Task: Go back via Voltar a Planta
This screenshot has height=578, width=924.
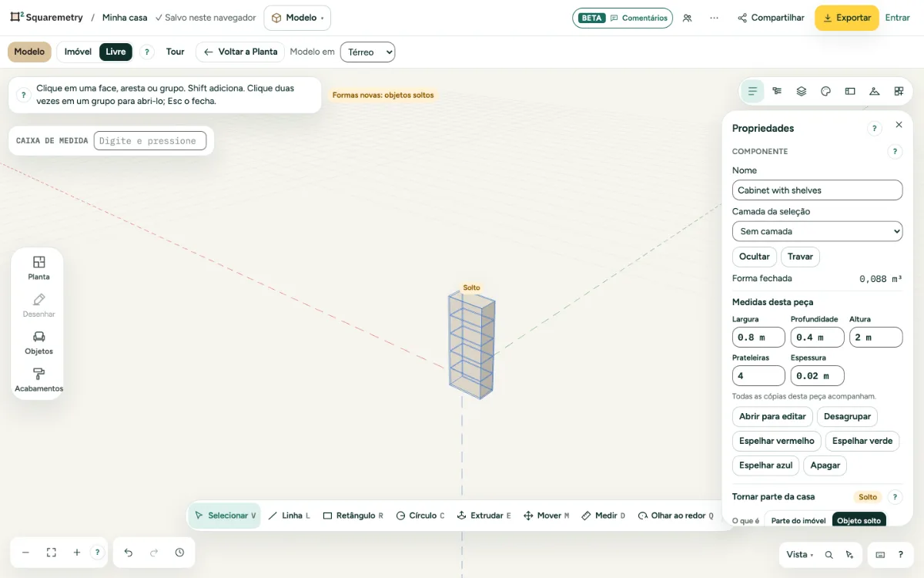Action: tap(240, 52)
